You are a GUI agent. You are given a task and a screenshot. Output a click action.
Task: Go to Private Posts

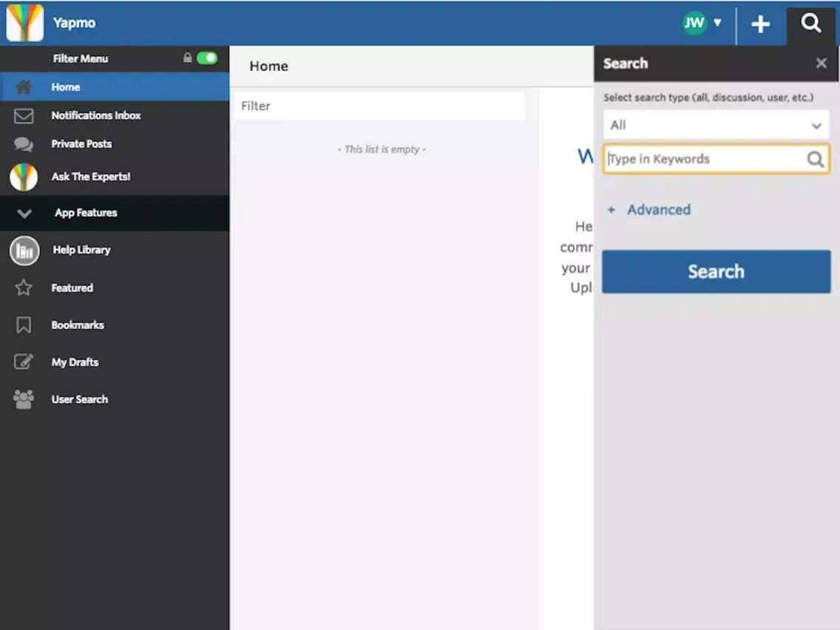[x=115, y=144]
